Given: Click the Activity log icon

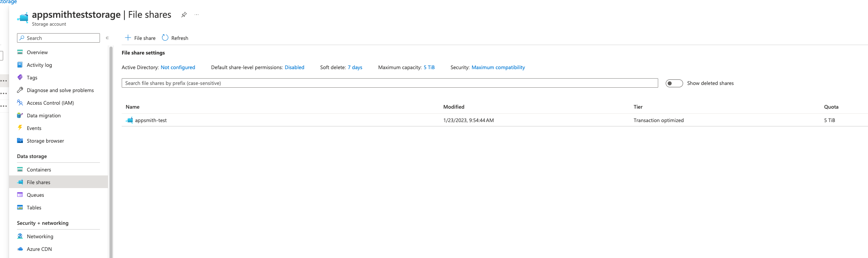Looking at the screenshot, I should pyautogui.click(x=20, y=65).
